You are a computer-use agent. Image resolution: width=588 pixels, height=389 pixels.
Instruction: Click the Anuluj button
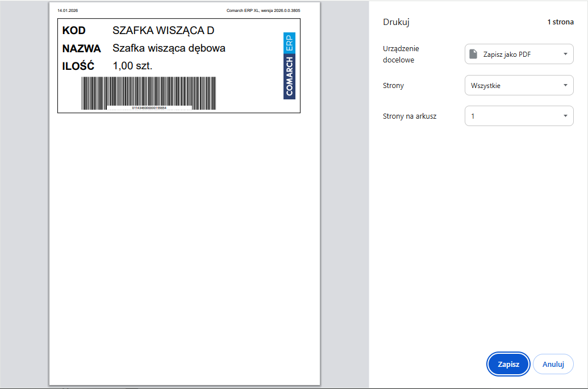point(553,364)
